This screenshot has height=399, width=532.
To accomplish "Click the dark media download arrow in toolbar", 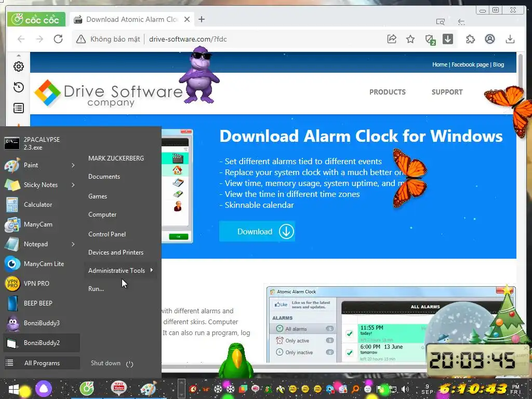I will tap(448, 39).
